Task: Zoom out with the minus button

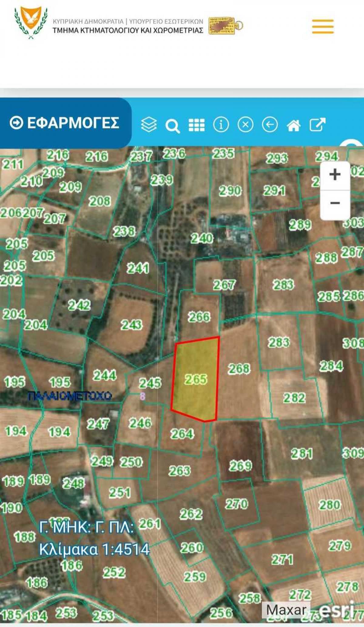Action: coord(335,203)
